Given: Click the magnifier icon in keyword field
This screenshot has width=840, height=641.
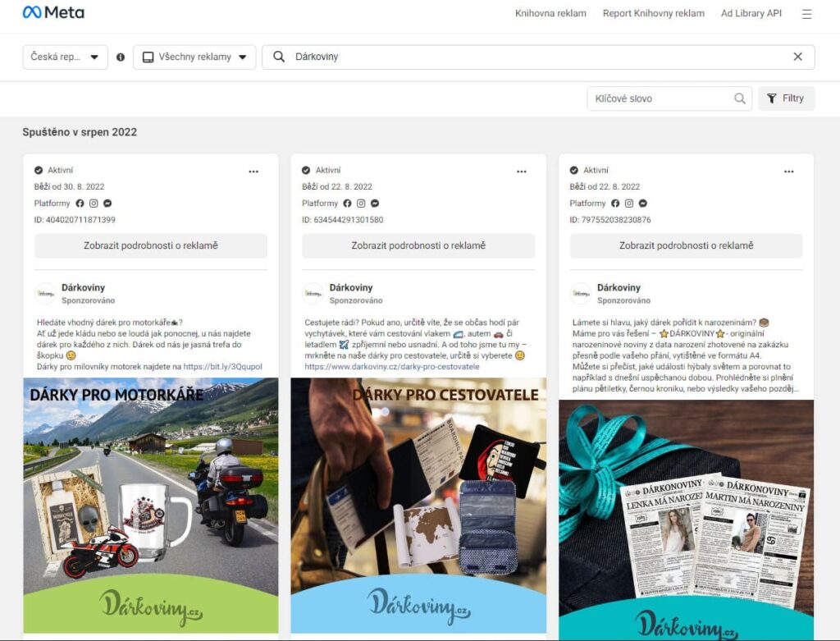Looking at the screenshot, I should pyautogui.click(x=740, y=98).
